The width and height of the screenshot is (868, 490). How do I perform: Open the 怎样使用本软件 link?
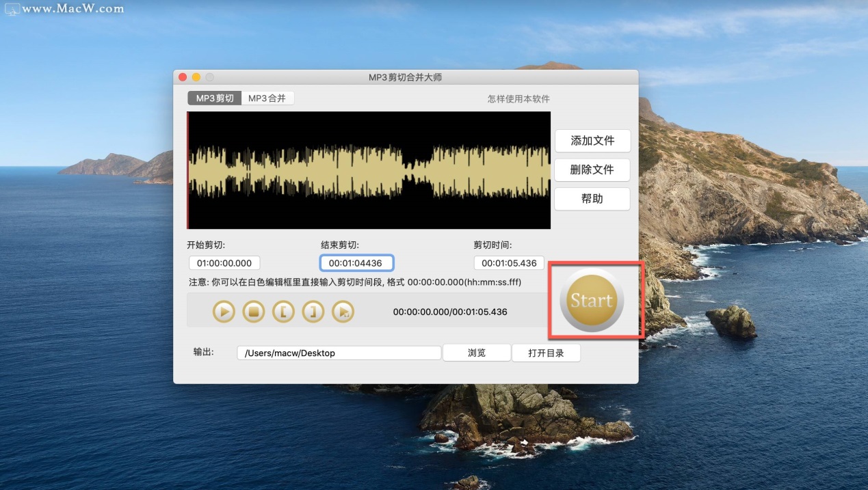(518, 99)
